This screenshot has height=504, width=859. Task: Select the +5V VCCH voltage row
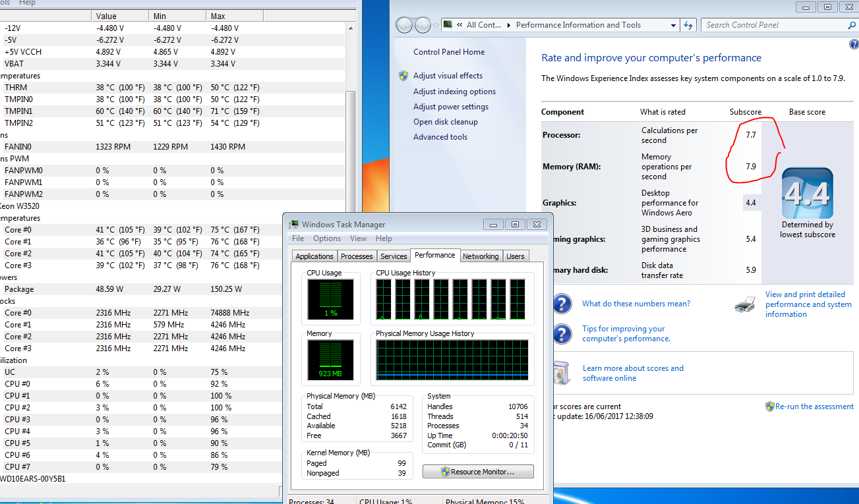coord(172,52)
